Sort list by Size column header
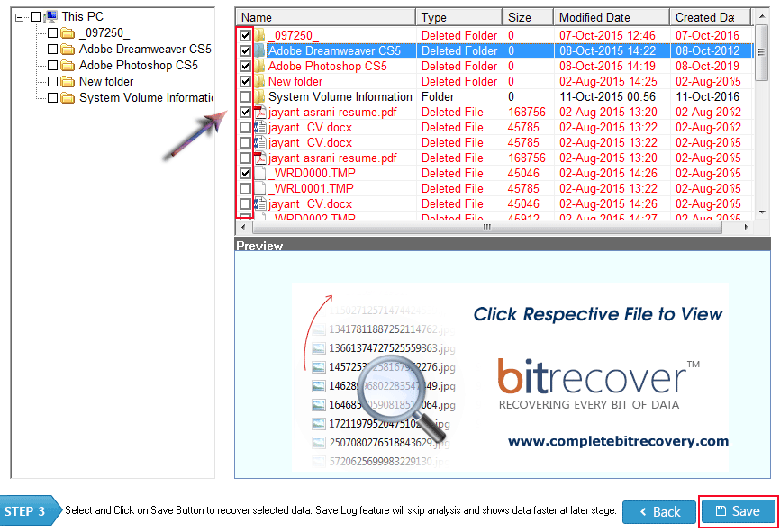This screenshot has height=532, width=780. click(528, 17)
